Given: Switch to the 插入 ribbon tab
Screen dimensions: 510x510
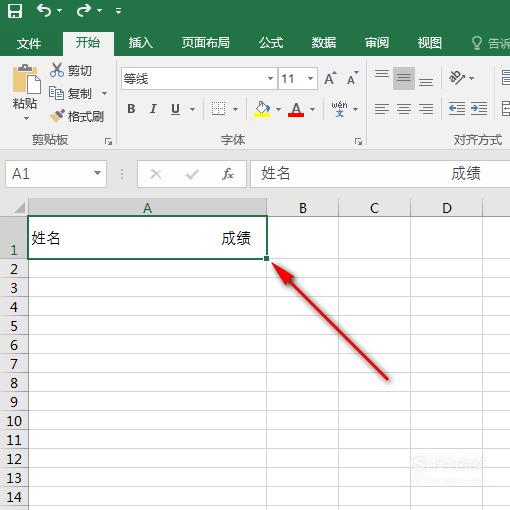Looking at the screenshot, I should click(141, 43).
